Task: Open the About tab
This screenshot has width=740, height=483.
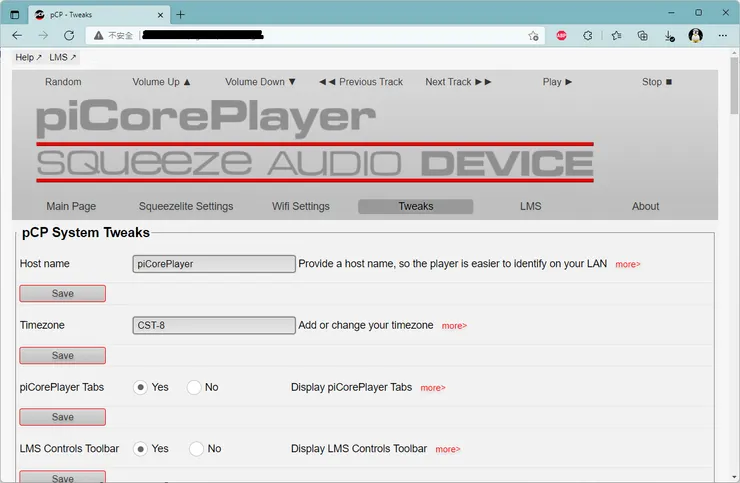Action: coord(646,206)
